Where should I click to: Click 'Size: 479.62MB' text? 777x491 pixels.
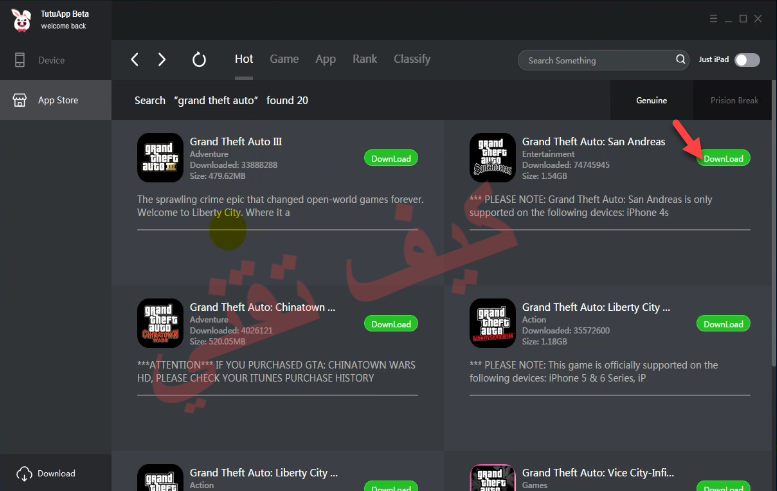pyautogui.click(x=218, y=176)
